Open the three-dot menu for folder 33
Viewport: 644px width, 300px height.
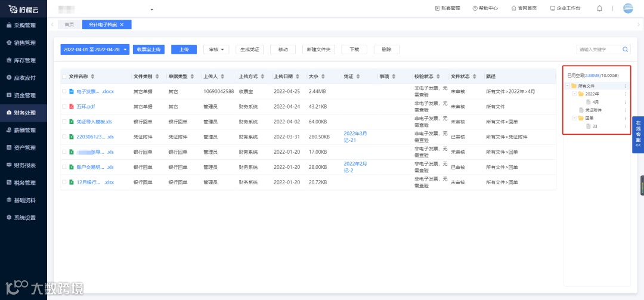point(625,126)
